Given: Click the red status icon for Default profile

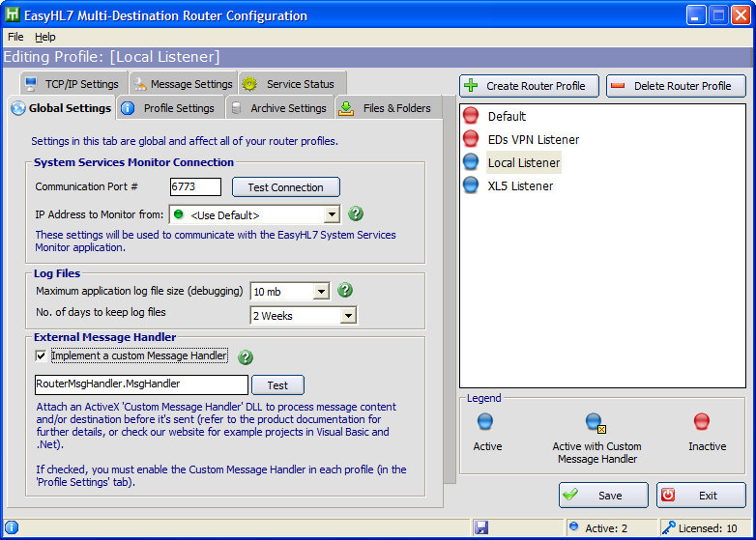Looking at the screenshot, I should pyautogui.click(x=471, y=116).
